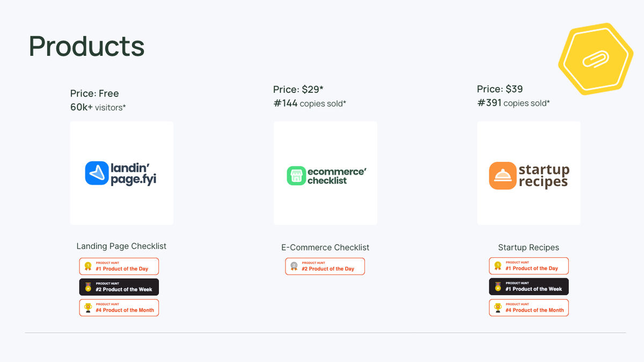Select the startup recipes product card
Screen dimensions: 644x362
529,173
